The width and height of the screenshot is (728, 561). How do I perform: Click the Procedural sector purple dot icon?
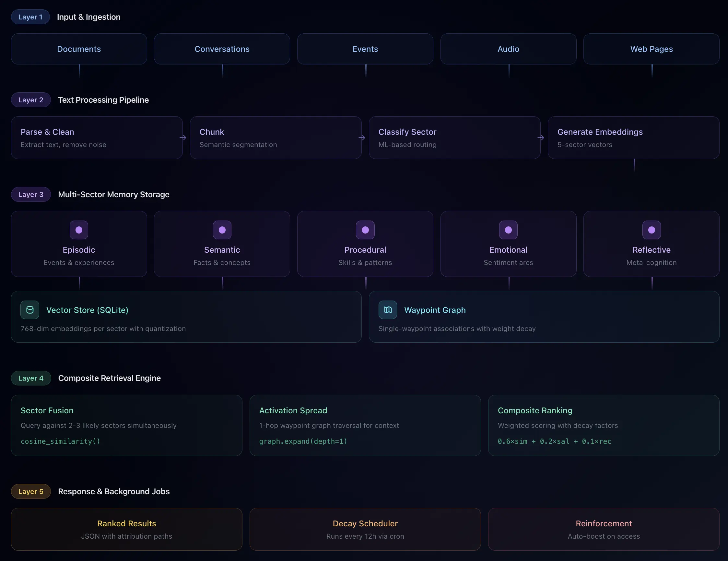(365, 230)
